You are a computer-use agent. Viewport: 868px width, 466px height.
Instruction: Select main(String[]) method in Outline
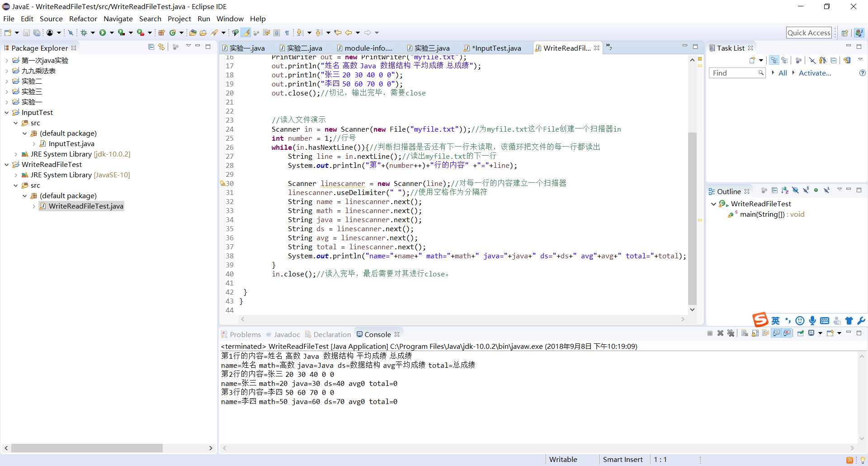(x=772, y=214)
